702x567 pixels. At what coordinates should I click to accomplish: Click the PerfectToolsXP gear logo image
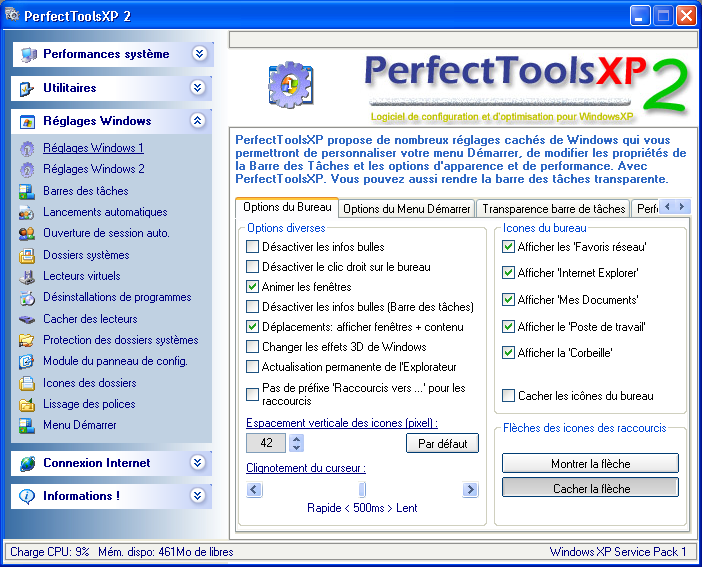[291, 85]
